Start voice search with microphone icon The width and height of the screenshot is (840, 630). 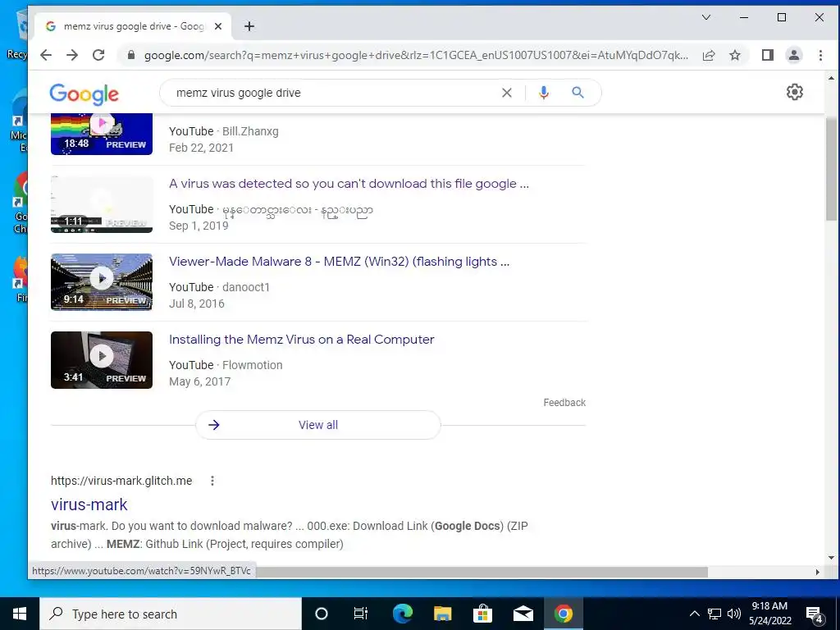(544, 93)
